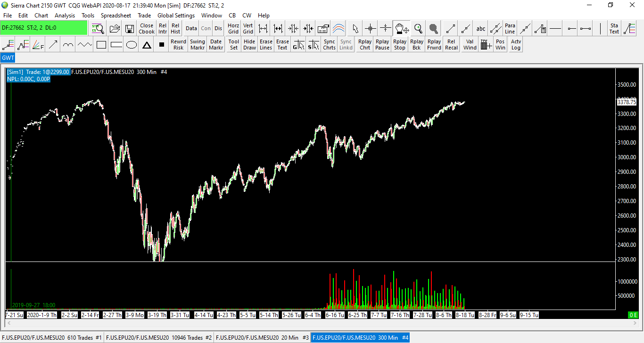This screenshot has height=343, width=644.
Task: Toggle Sync Chrts button
Action: point(329,45)
